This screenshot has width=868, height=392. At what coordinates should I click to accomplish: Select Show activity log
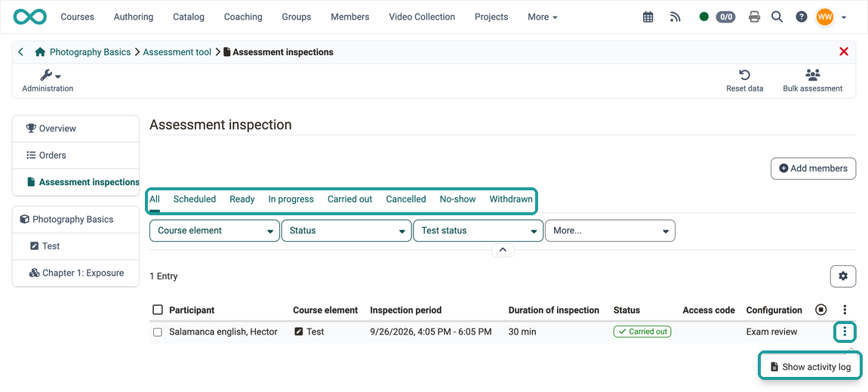pos(810,366)
